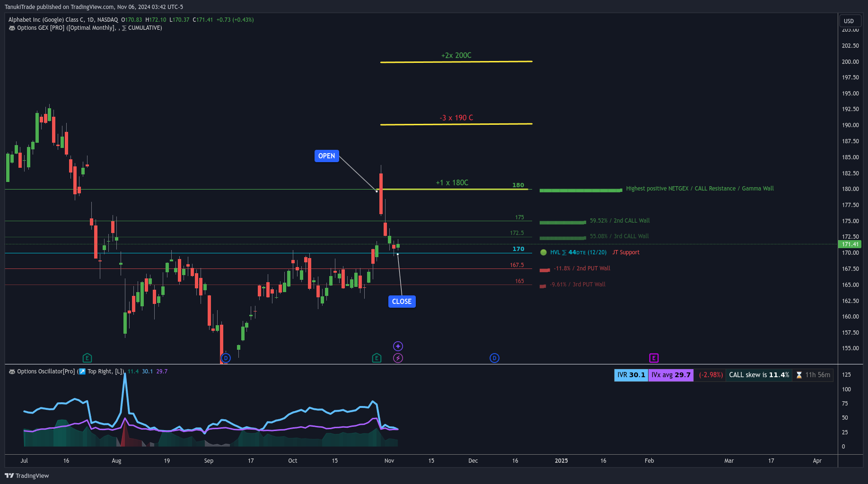This screenshot has width=868, height=484.
Task: Click the +2x 200C annotation text
Action: click(x=456, y=55)
